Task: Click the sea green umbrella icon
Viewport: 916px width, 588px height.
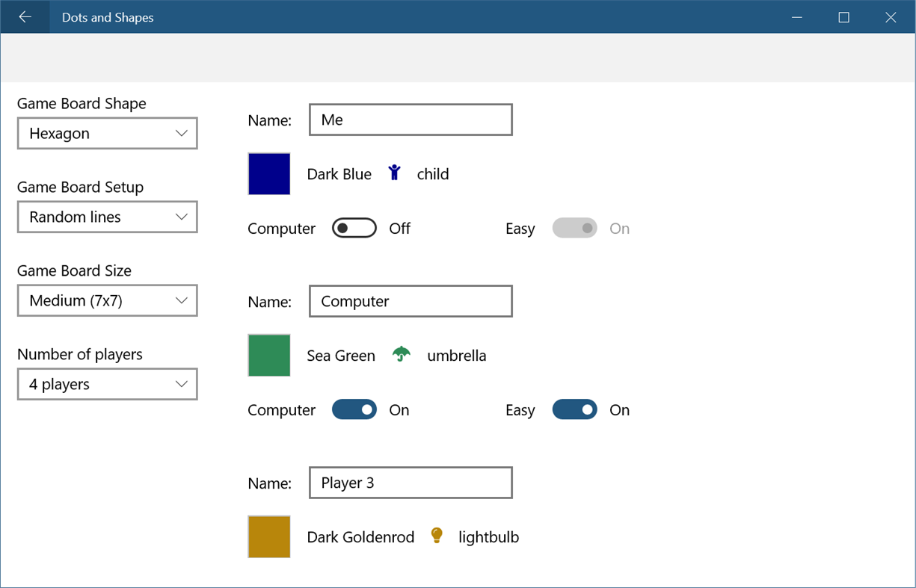Action: (402, 355)
